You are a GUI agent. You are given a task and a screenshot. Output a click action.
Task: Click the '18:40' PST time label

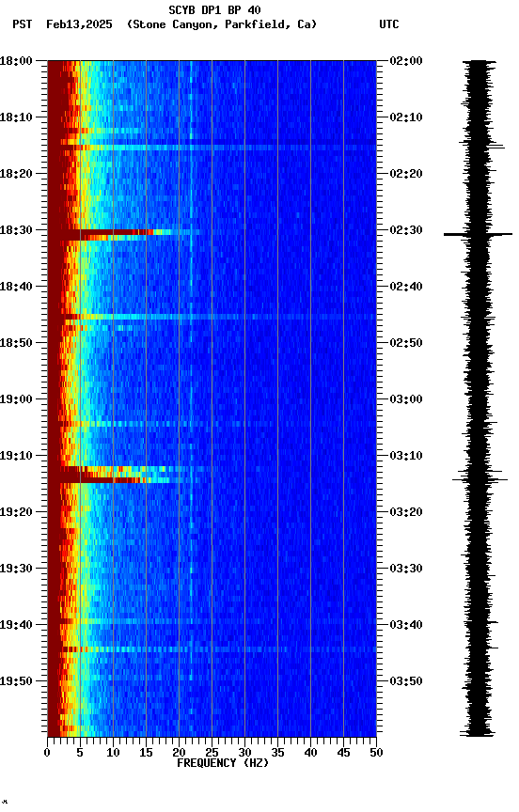(16, 287)
